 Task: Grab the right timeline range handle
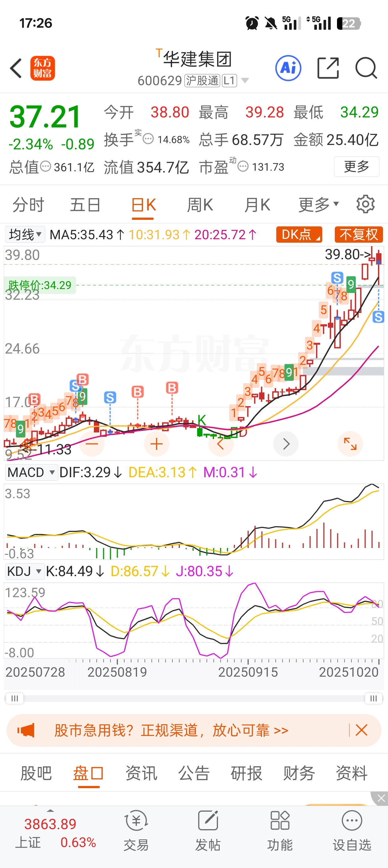point(374,698)
